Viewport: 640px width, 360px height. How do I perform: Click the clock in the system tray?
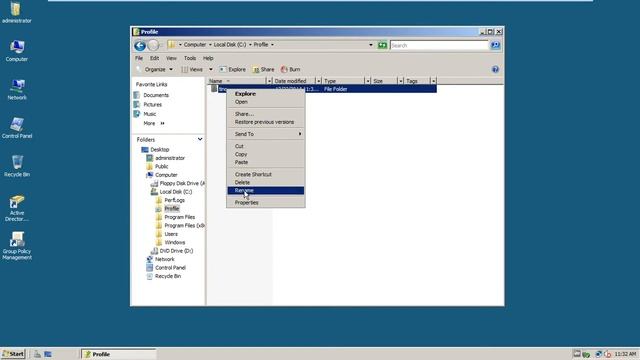[x=626, y=354]
